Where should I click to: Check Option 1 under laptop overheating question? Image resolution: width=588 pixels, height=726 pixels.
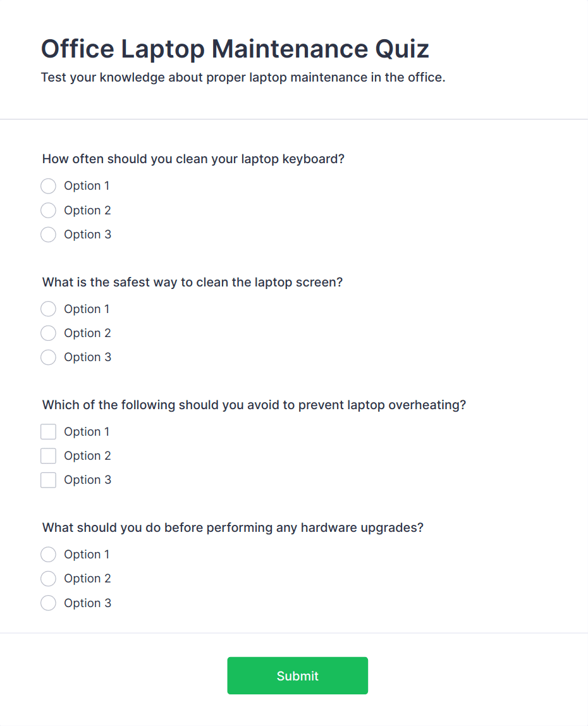(48, 432)
